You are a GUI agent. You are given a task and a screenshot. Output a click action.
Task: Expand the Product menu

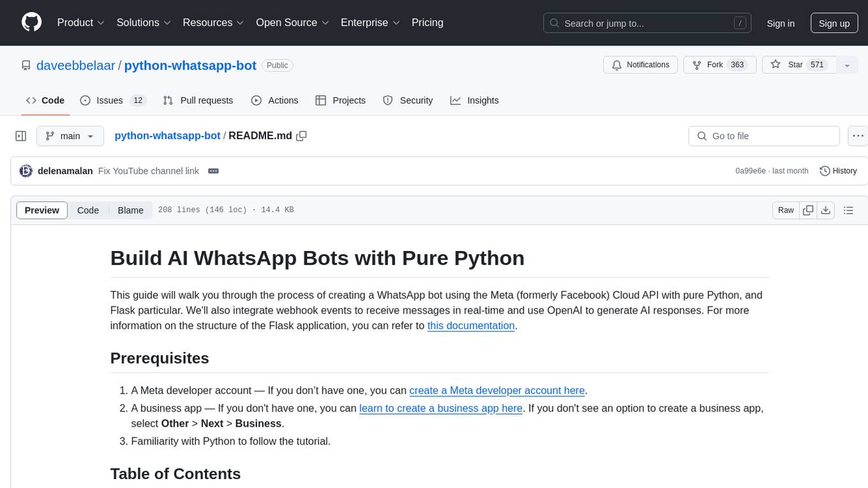pos(81,22)
